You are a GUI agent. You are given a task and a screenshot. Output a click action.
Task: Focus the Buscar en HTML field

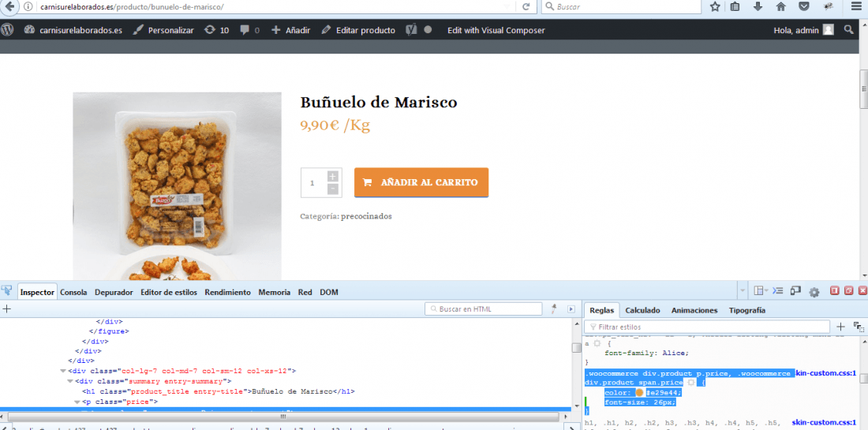point(483,308)
